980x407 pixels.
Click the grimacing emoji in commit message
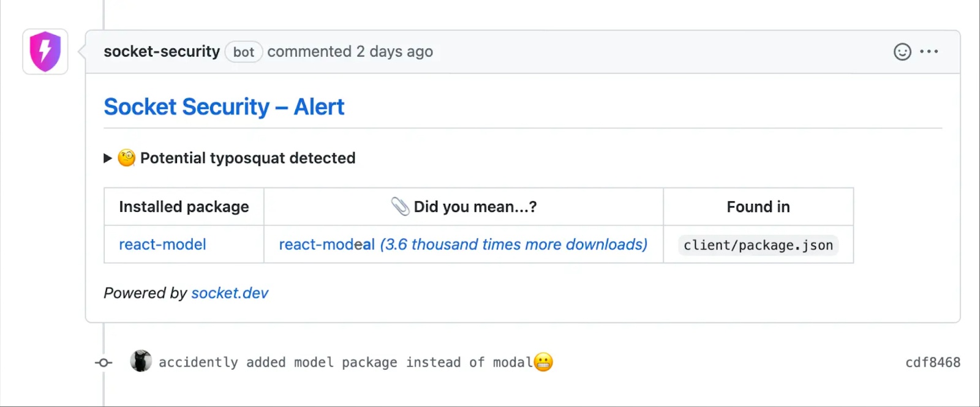pyautogui.click(x=543, y=362)
